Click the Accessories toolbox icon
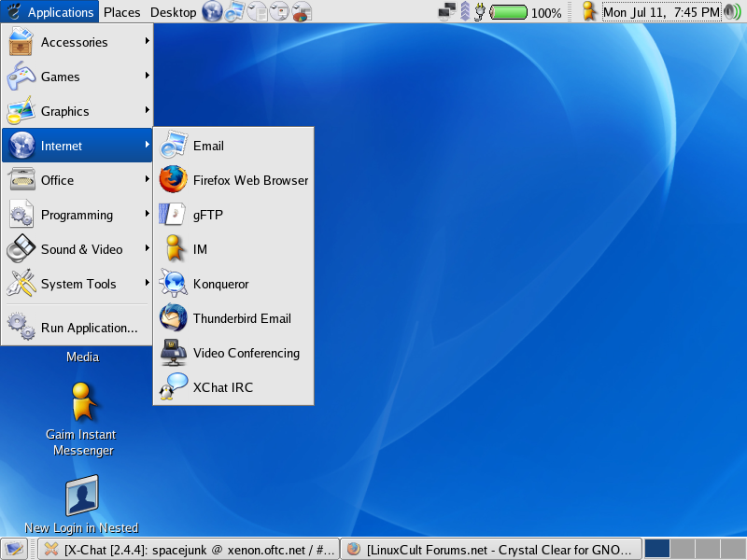Screen dimensions: 747x560 21,41
